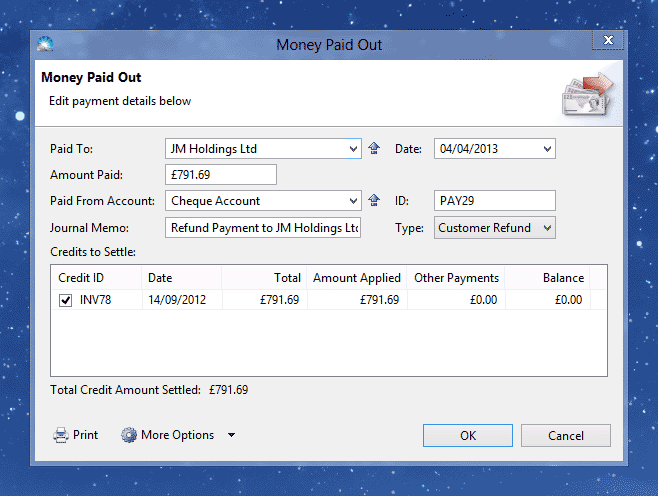Uncheck the INV78 credit checkbox
Screen dimensions: 658x496
(x=66, y=300)
